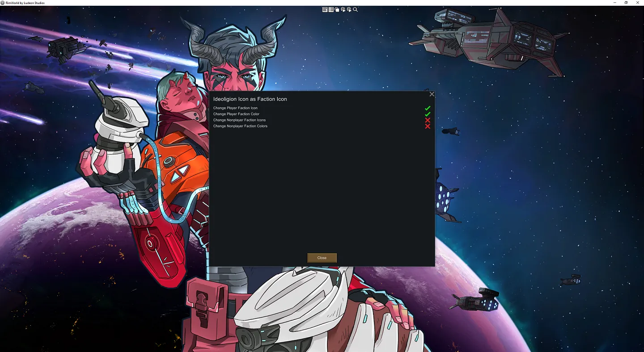Click the 'Change Player Faction Color' label text
644x352 pixels.
pos(236,114)
